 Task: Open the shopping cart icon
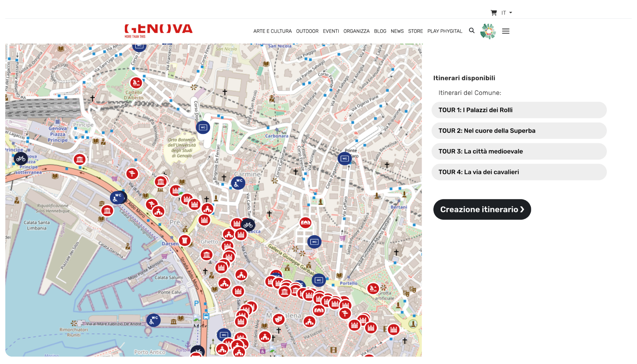click(493, 13)
